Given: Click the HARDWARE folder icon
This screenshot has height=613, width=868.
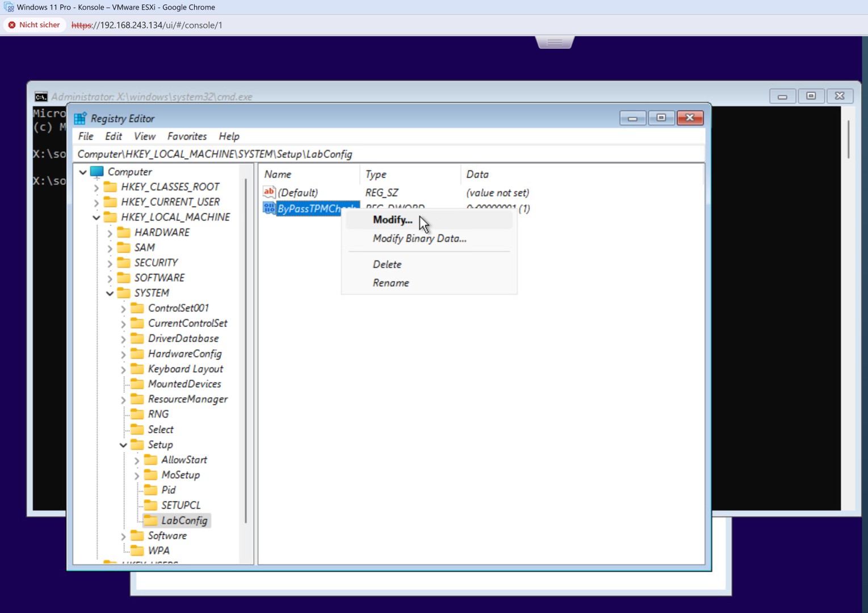Looking at the screenshot, I should coord(124,232).
